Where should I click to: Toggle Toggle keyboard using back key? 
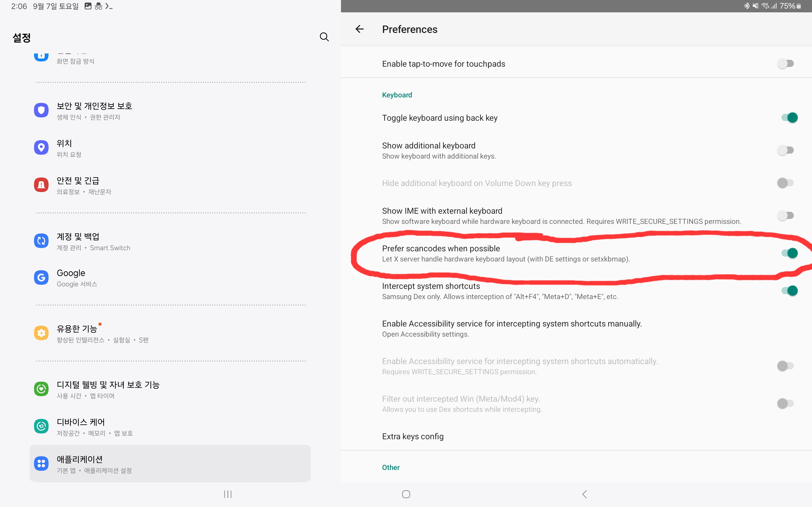pyautogui.click(x=789, y=117)
